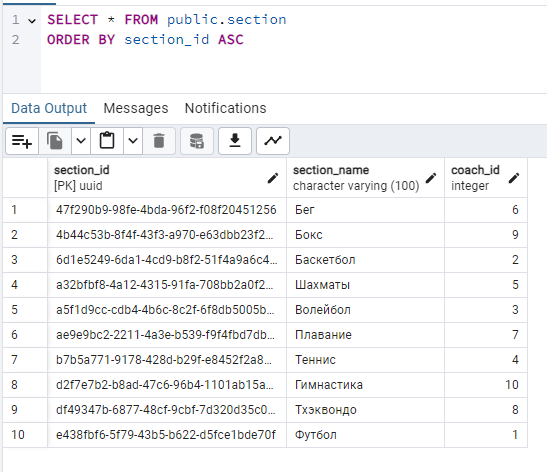547x472 pixels.
Task: Click edit pencil on section_id column
Action: 273,178
